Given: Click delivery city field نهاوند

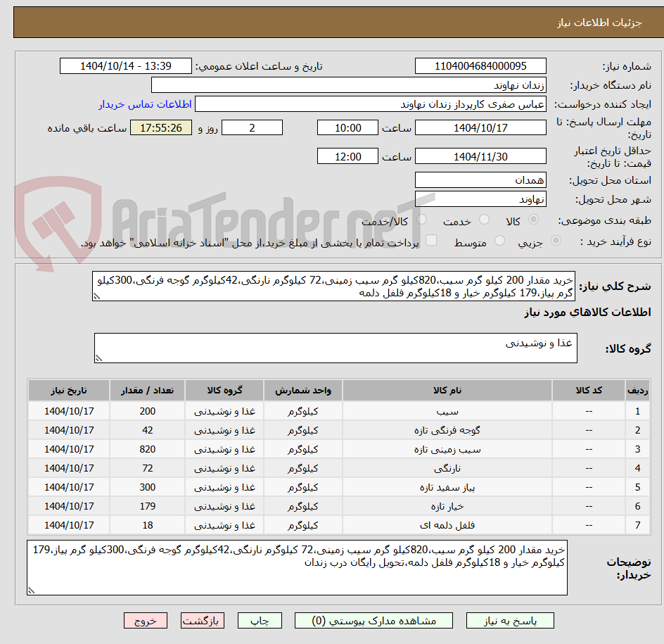Looking at the screenshot, I should (480, 199).
